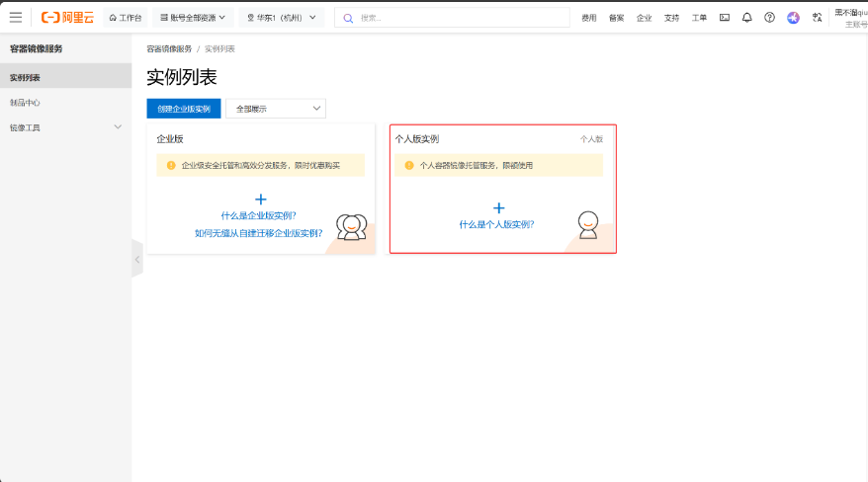Open the help question mark icon
The image size is (868, 482).
769,18
